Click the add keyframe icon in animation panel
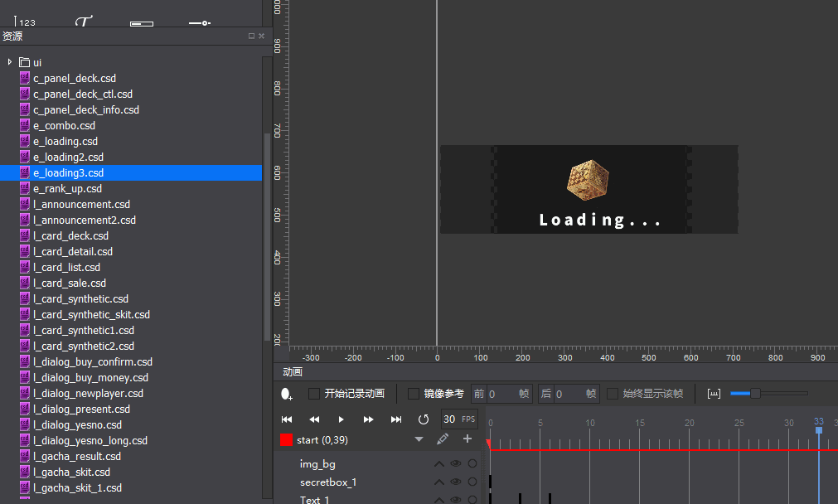Viewport: 838px width, 504px height. tap(287, 394)
